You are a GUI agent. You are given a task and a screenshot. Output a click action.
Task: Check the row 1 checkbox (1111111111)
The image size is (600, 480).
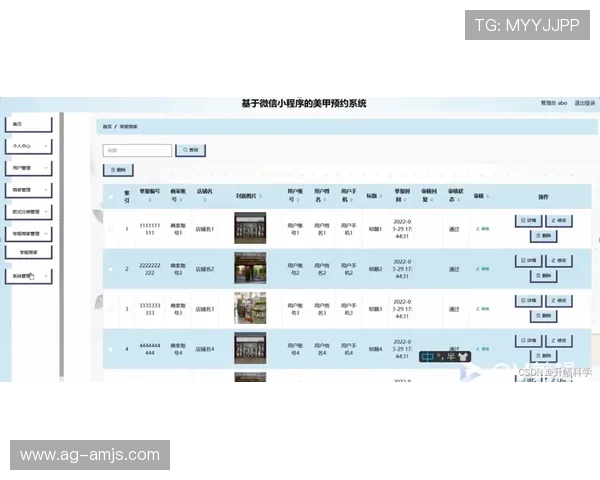click(111, 229)
